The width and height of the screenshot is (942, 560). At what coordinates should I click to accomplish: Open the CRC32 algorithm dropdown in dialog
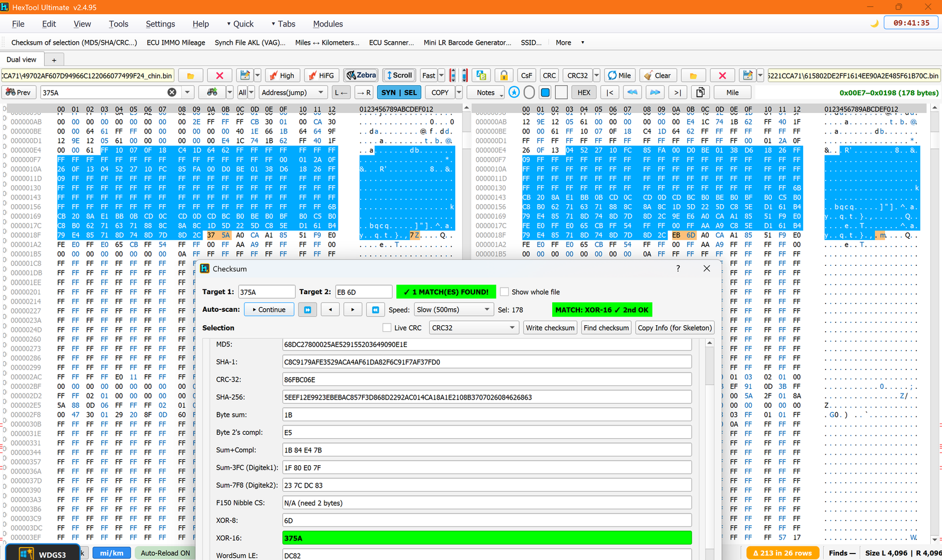pos(473,328)
